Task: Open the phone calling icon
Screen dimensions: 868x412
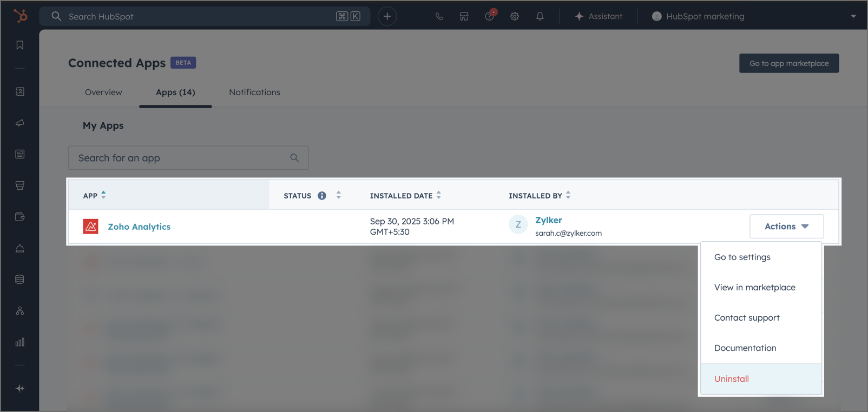Action: [x=439, y=16]
